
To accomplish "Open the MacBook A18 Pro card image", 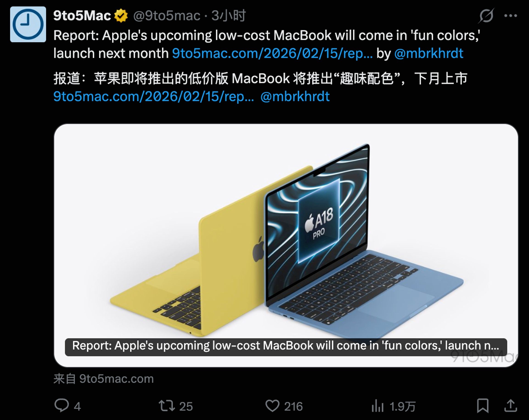I will click(286, 233).
